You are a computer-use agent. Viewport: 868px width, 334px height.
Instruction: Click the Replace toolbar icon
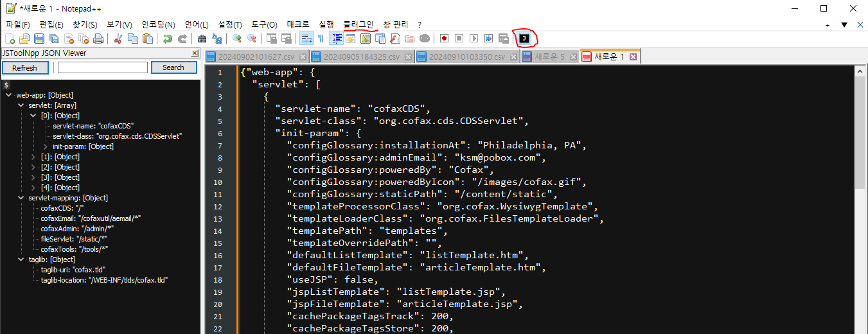pos(217,39)
